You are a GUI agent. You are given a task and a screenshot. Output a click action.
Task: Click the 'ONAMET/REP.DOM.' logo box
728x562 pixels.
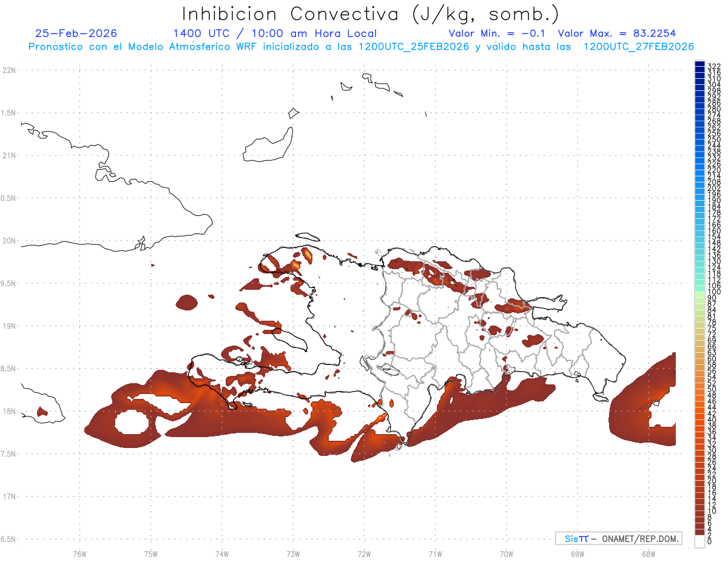(x=618, y=538)
